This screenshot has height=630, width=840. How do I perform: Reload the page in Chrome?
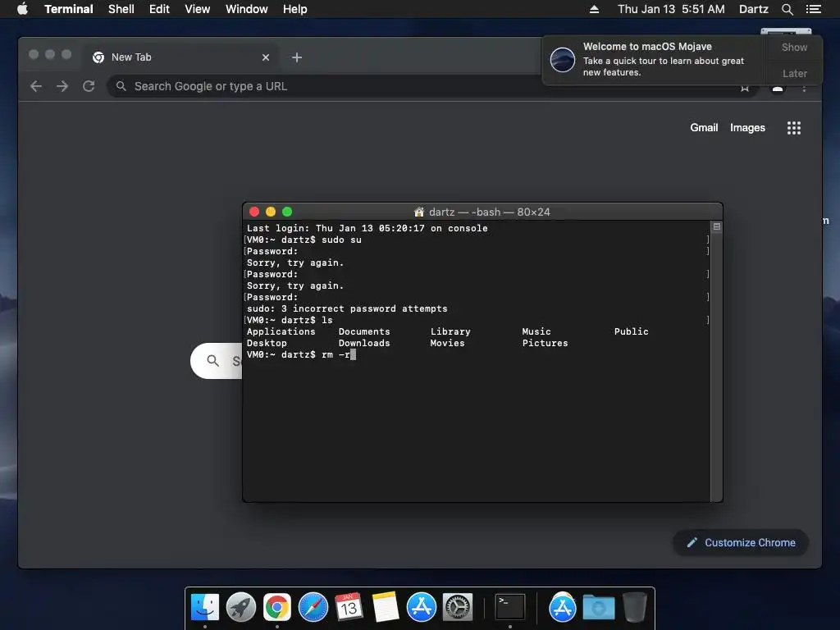(89, 86)
